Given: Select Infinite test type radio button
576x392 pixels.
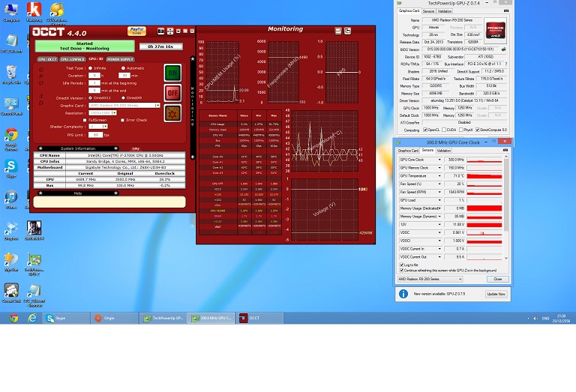Looking at the screenshot, I should point(90,68).
